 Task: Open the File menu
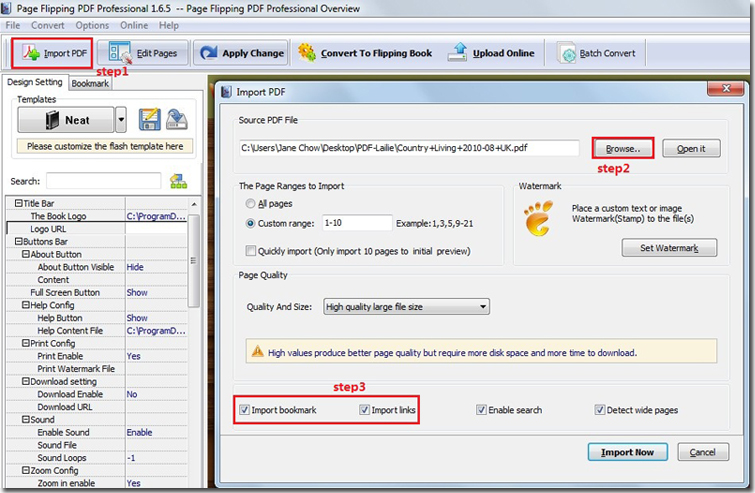click(x=13, y=26)
